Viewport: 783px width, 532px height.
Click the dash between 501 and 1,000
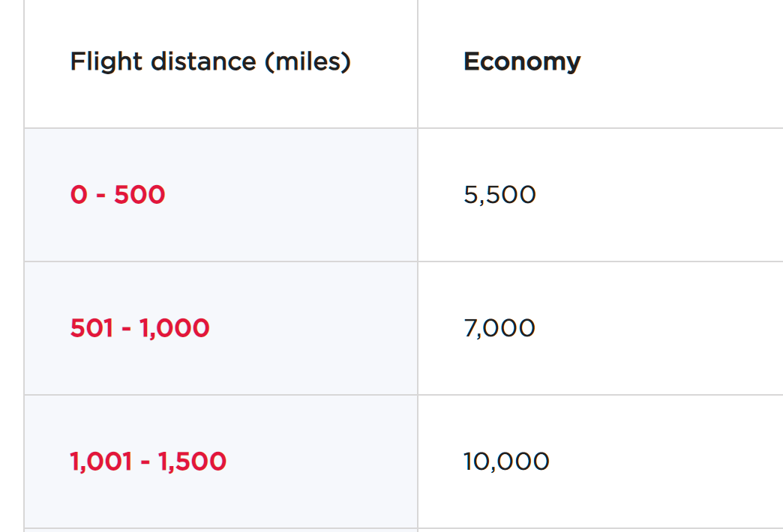coord(126,330)
